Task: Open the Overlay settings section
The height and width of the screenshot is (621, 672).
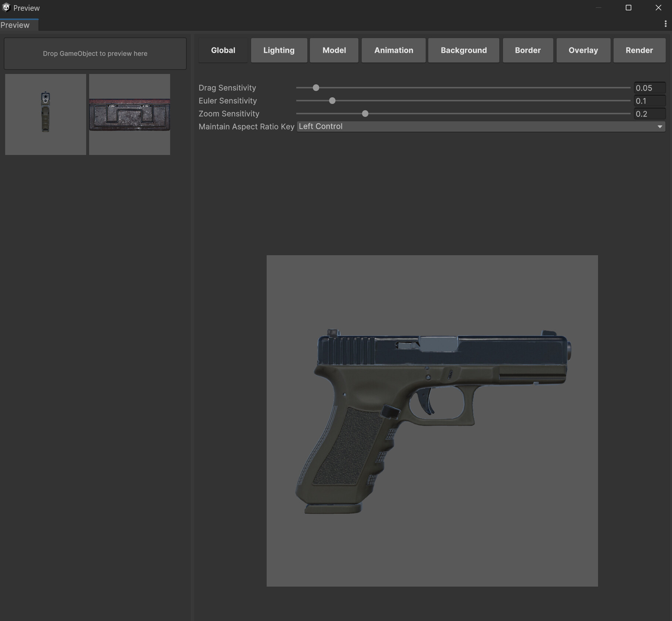Action: [583, 50]
